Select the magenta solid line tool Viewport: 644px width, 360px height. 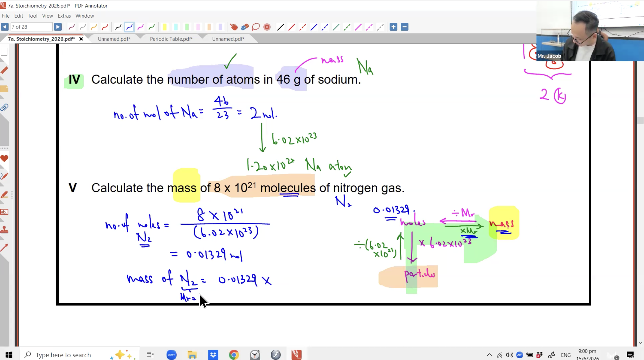[x=358, y=27]
